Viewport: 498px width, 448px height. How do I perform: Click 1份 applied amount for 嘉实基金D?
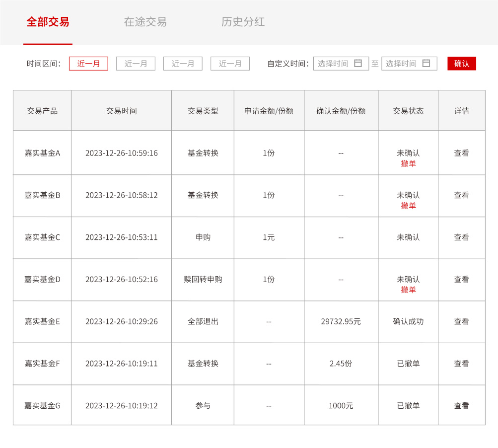pyautogui.click(x=269, y=279)
